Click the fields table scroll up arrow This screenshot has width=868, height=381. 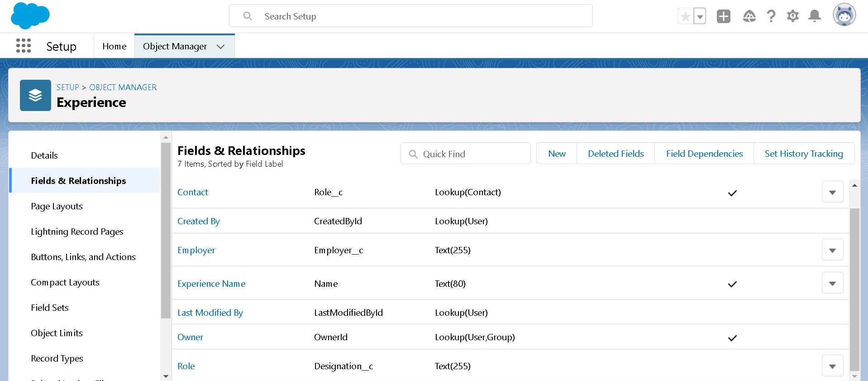click(x=854, y=185)
